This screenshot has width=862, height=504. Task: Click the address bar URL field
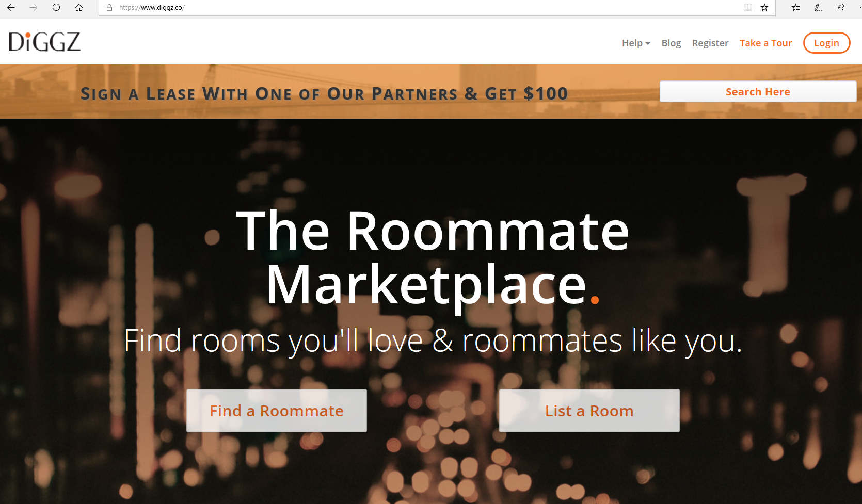click(x=423, y=8)
